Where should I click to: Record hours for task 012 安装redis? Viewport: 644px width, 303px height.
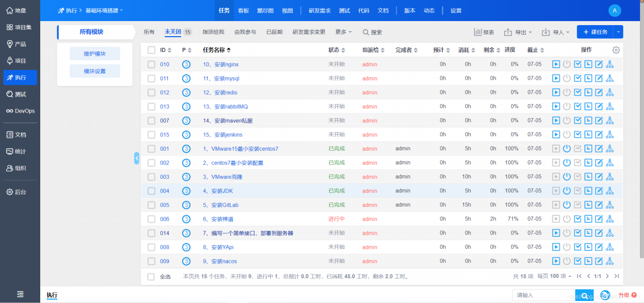coord(588,92)
